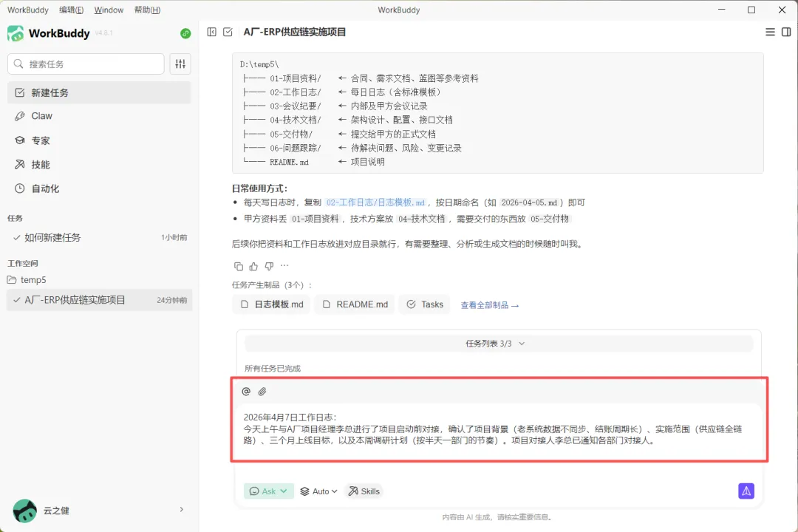Viewport: 798px width, 532px height.
Task: Click the 03-会议纪要/ line in code block
Action: point(335,106)
